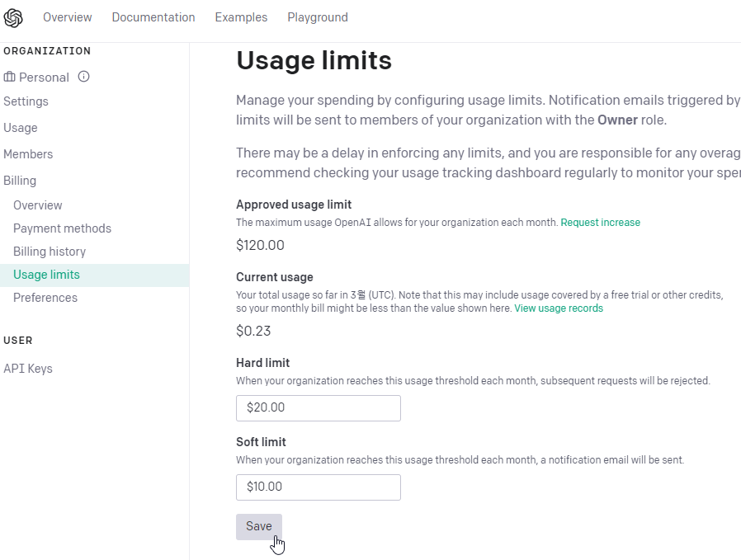The width and height of the screenshot is (741, 560).
Task: Go to the Examples section
Action: (241, 17)
